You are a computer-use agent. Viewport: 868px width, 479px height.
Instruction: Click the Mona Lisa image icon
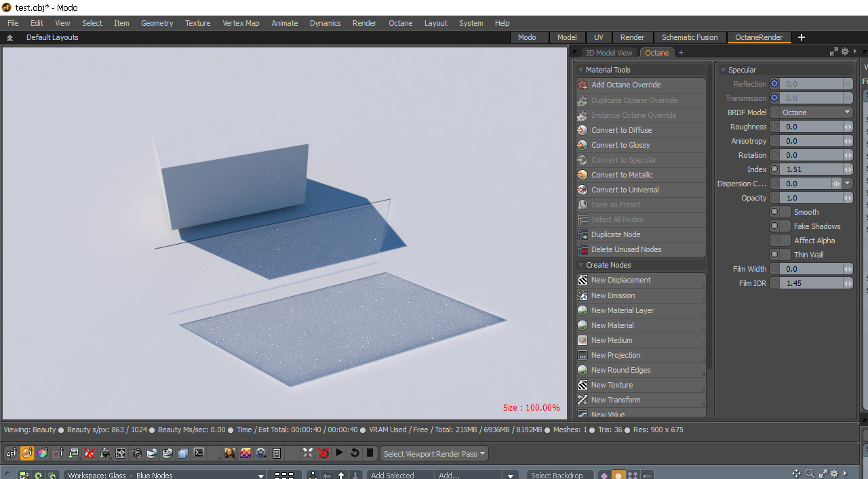point(230,453)
